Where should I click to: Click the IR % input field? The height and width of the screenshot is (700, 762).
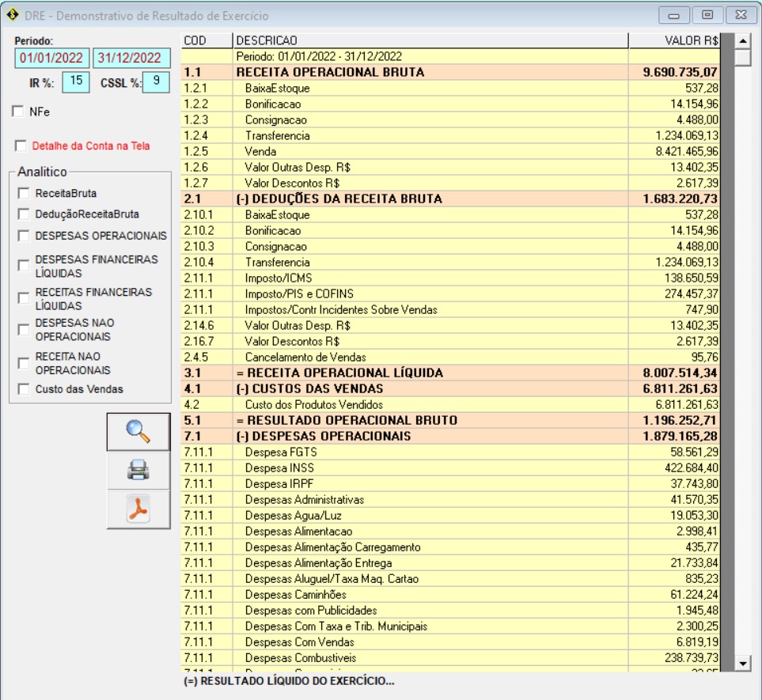(76, 81)
